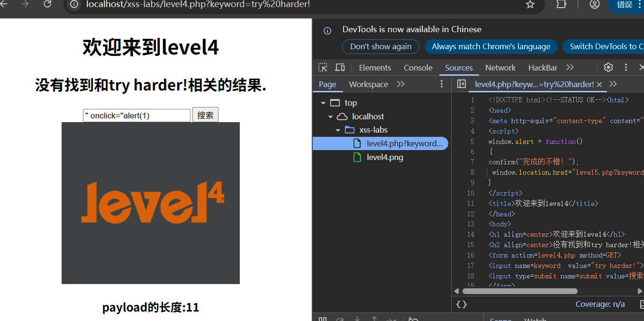644x321 pixels.
Task: Show more Sources navigator tabs chevron
Action: click(401, 84)
